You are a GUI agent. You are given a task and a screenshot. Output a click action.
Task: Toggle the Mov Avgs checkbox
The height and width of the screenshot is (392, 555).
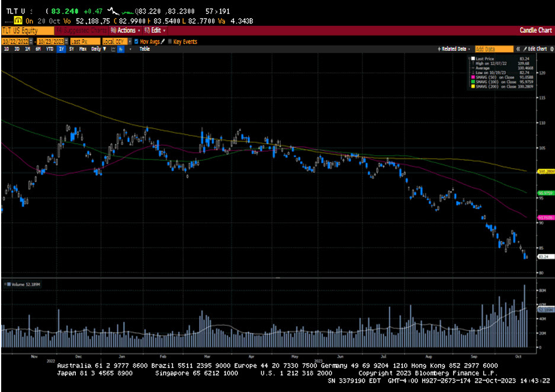(137, 41)
